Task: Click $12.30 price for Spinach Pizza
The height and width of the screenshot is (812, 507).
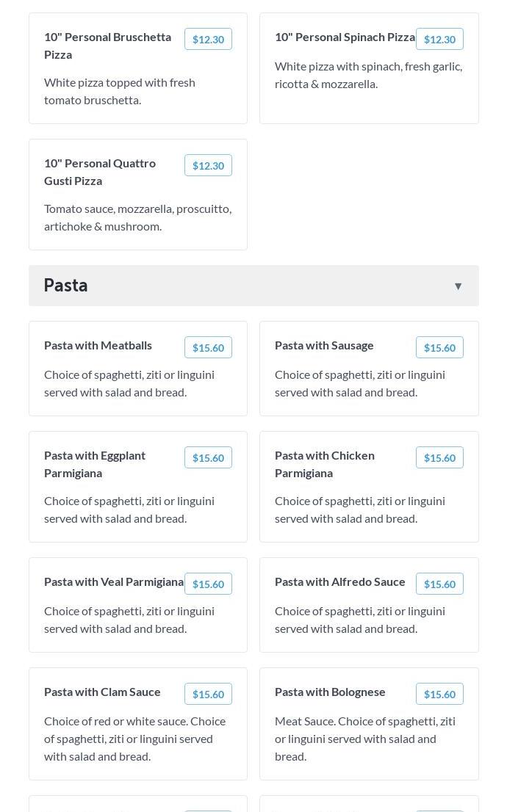Action: tap(439, 40)
